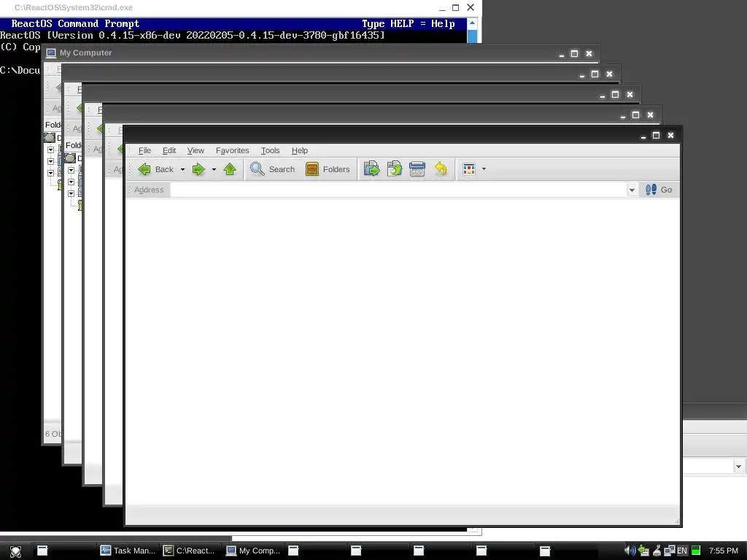Click the "ReactOS Command Prompt" header text

click(75, 24)
